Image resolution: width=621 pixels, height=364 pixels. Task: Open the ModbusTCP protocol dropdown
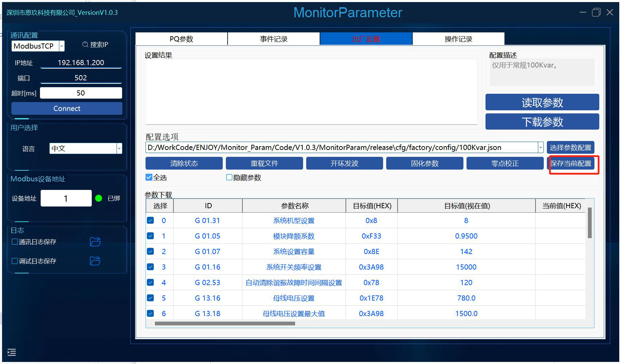(62, 46)
